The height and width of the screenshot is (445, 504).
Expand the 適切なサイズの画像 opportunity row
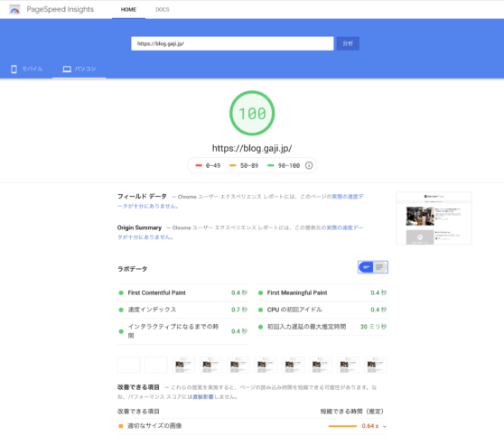pyautogui.click(x=252, y=426)
